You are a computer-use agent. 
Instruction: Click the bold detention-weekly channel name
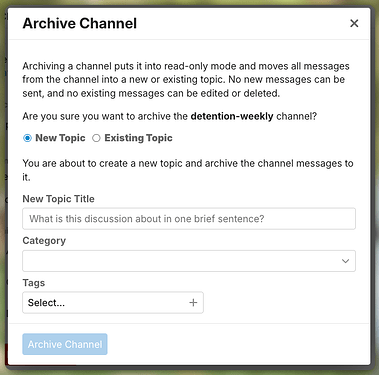[x=232, y=116]
